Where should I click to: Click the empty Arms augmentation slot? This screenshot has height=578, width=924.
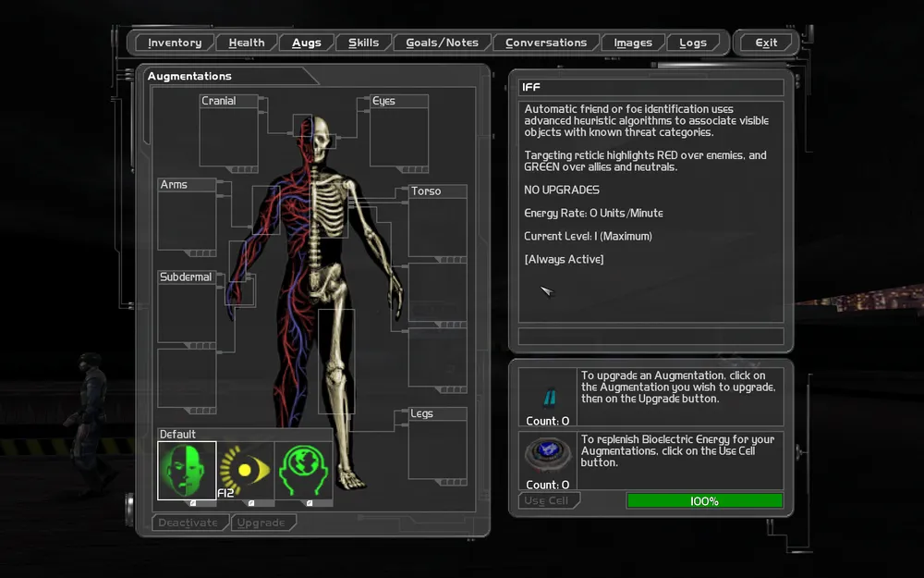pyautogui.click(x=188, y=220)
